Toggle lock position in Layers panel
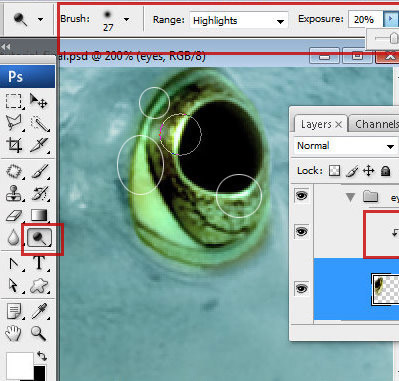Screen dimensions: 399x381 (x=369, y=171)
